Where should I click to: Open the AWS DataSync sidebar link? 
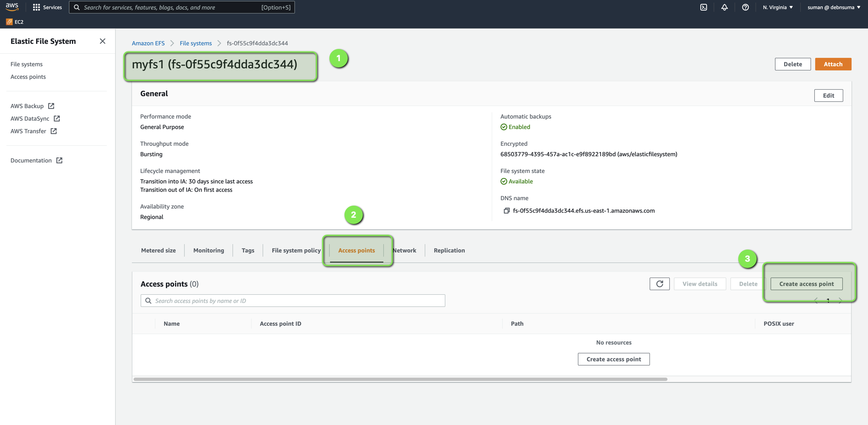(30, 118)
